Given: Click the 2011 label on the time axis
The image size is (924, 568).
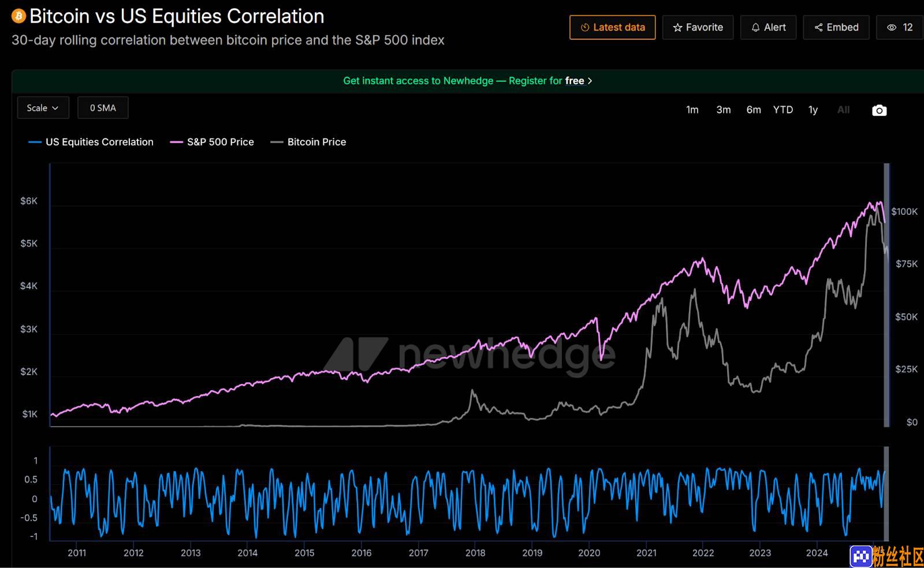Looking at the screenshot, I should pyautogui.click(x=77, y=553).
